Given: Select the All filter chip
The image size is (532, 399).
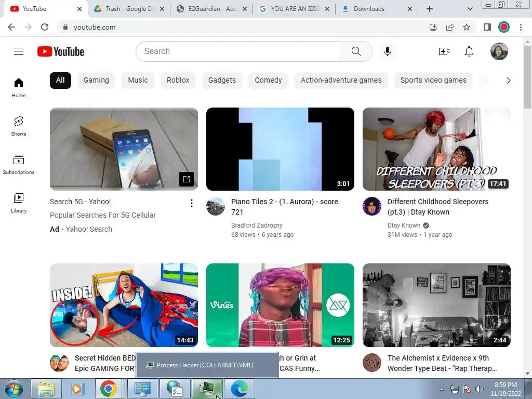Looking at the screenshot, I should (60, 81).
